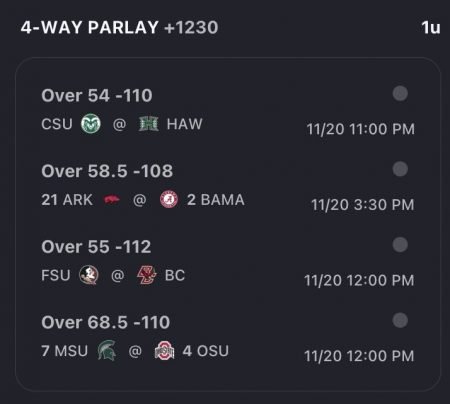450x404 pixels.
Task: Click the 1u unit stake label
Action: (x=431, y=28)
